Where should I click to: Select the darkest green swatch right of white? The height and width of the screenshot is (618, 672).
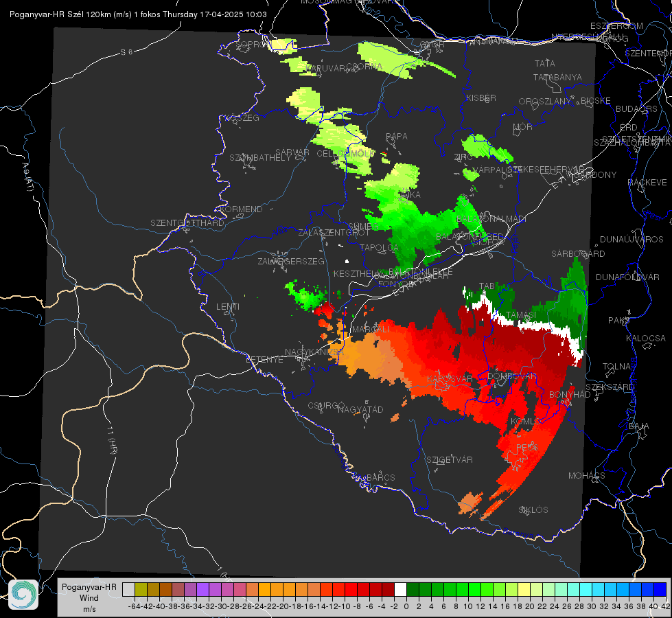click(413, 589)
